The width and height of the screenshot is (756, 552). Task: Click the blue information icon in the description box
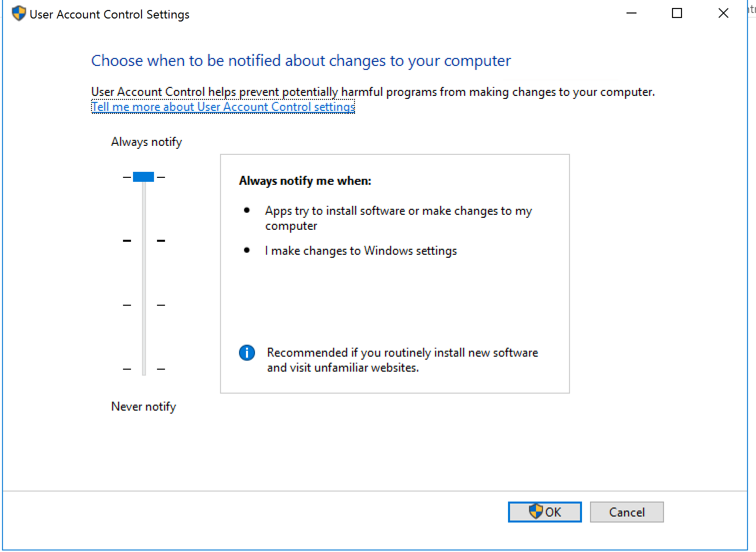pyautogui.click(x=246, y=353)
